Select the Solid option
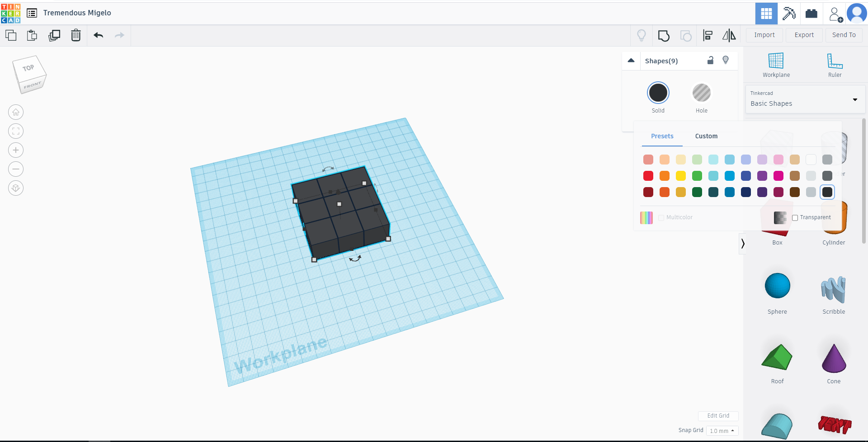The image size is (868, 442). 658,93
